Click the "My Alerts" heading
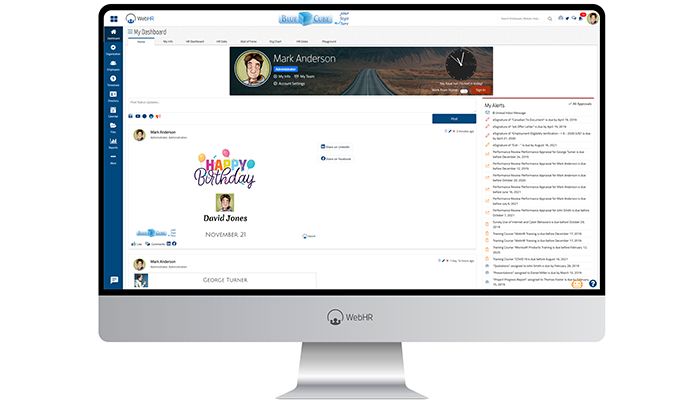 click(495, 105)
